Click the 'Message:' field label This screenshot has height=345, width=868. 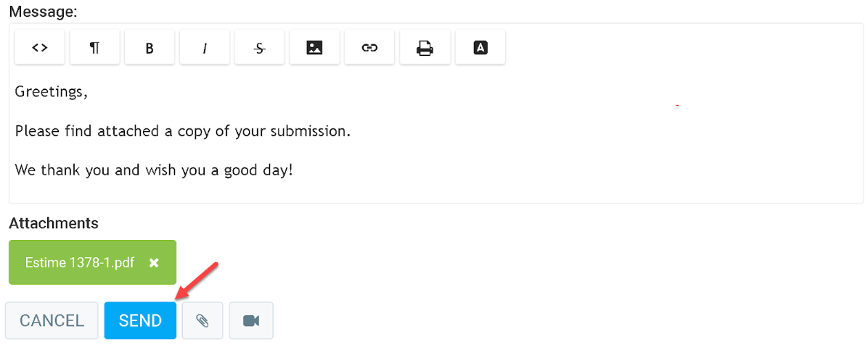(44, 12)
